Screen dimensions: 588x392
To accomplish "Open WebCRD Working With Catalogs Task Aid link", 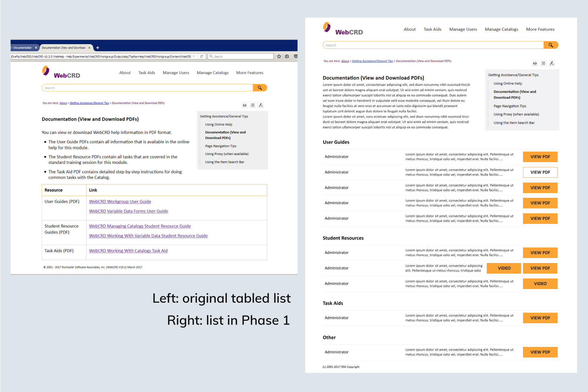I will coord(128,251).
